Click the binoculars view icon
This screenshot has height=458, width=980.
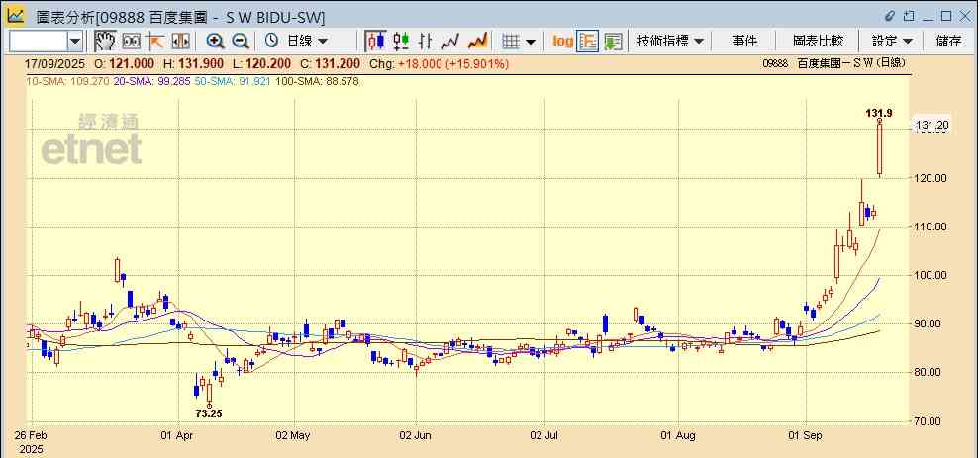131,42
